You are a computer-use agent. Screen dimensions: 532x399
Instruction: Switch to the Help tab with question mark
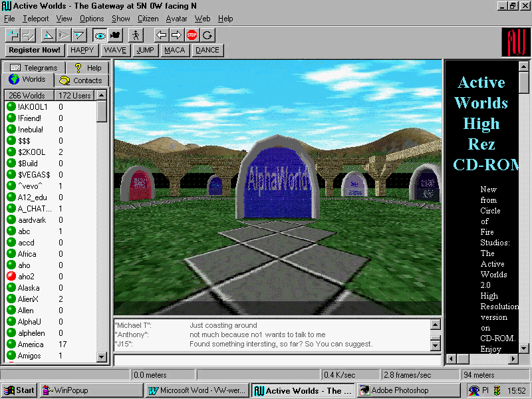(x=88, y=68)
